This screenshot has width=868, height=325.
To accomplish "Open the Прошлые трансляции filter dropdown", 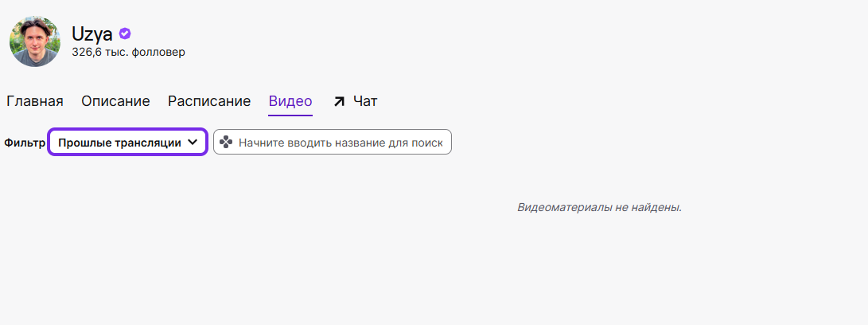I will [x=128, y=143].
